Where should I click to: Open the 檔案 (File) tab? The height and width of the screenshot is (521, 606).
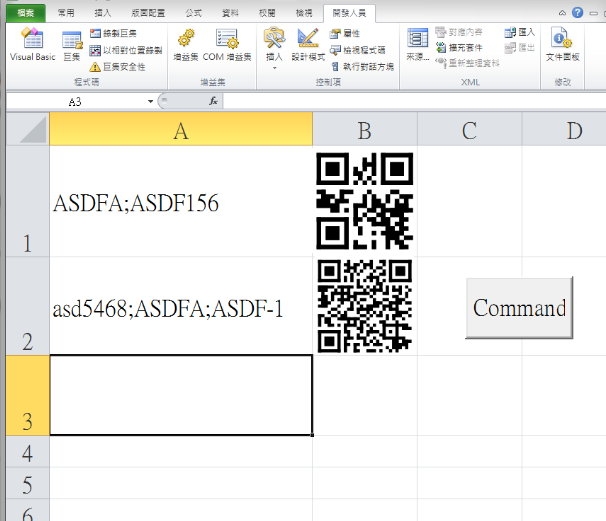pos(26,13)
